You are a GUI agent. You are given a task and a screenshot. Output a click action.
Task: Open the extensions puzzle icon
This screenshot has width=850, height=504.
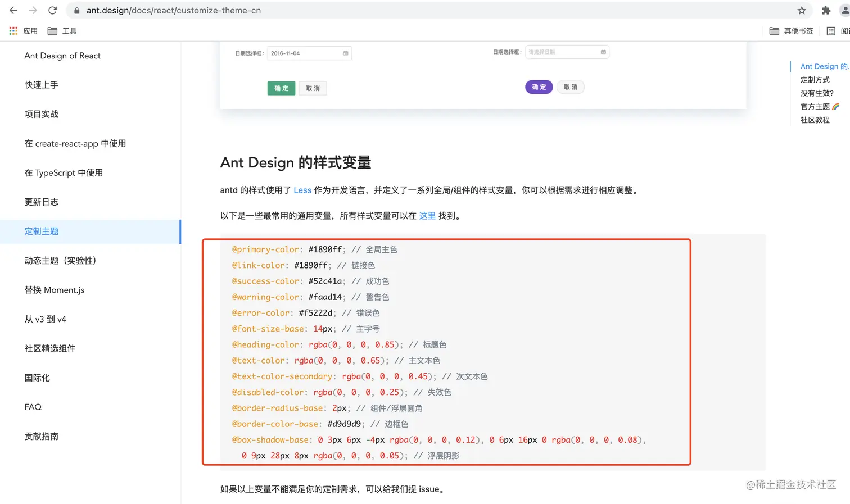click(x=826, y=10)
